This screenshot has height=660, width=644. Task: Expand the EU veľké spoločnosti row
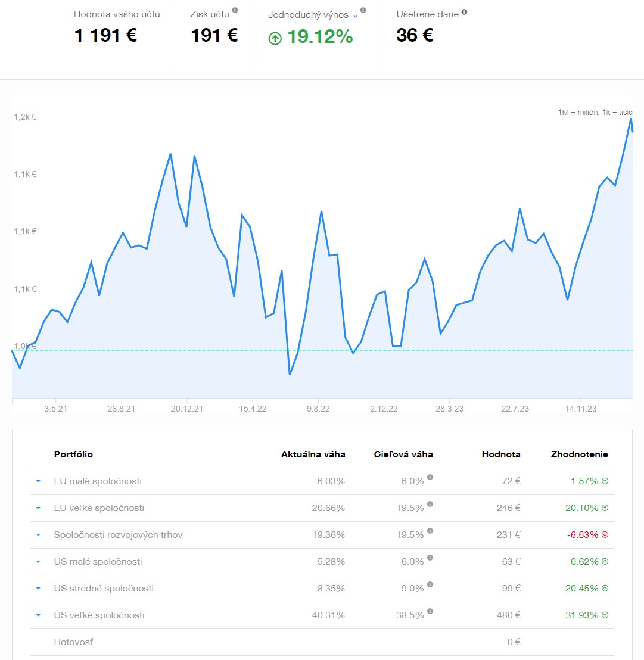pos(38,508)
